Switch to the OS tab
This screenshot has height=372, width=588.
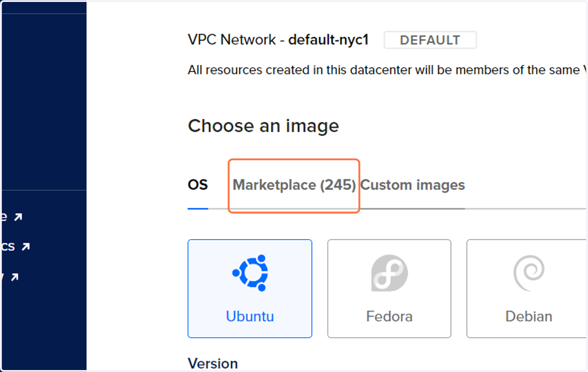(x=198, y=185)
